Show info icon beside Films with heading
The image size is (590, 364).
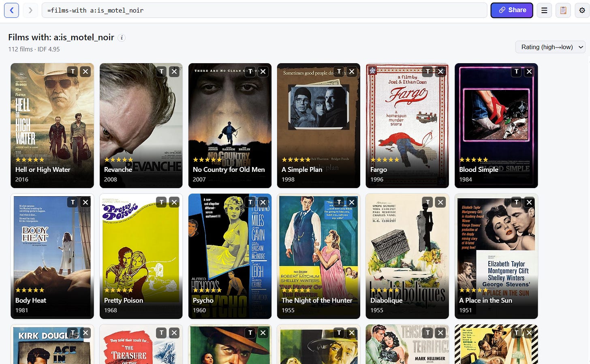122,38
